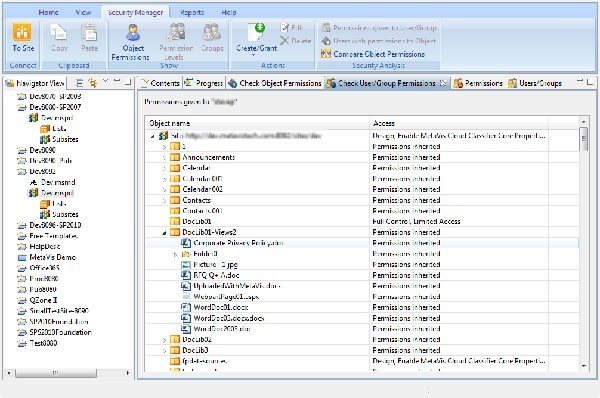This screenshot has width=600, height=398.
Task: Expand the DocLib02 library
Action: 164,340
